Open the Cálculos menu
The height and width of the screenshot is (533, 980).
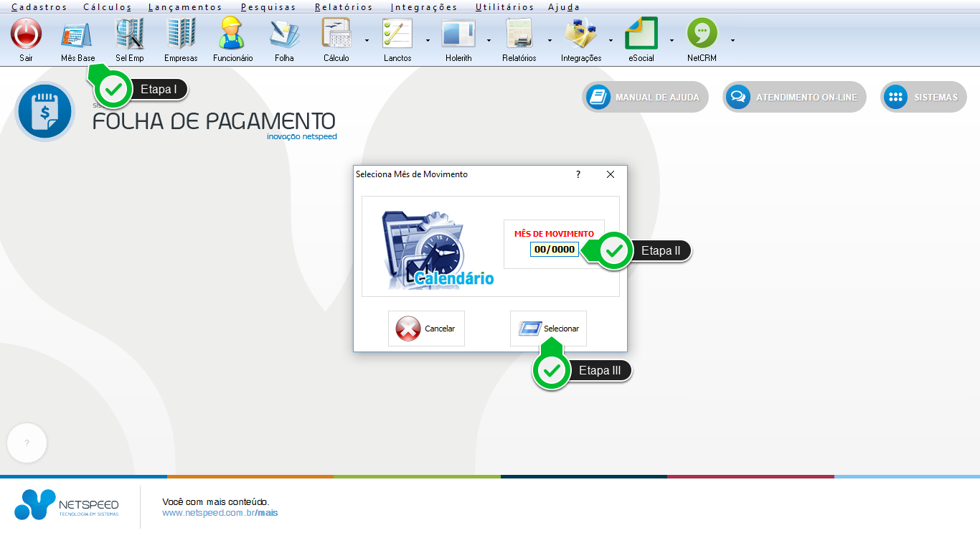[x=108, y=7]
